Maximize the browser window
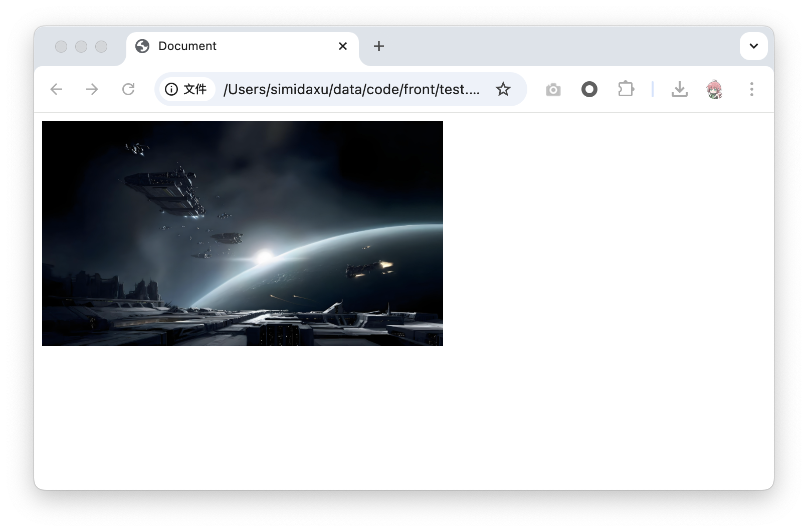This screenshot has width=808, height=532. coord(101,47)
